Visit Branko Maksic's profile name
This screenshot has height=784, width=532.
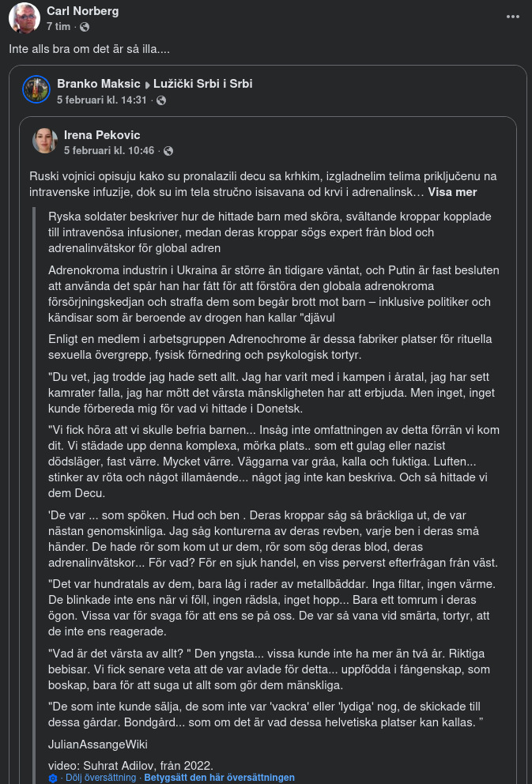[99, 84]
